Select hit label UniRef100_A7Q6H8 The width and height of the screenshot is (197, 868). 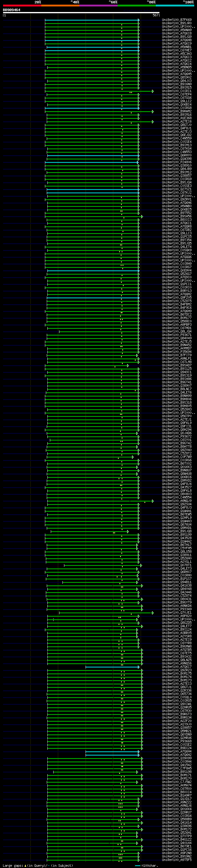(177, 40)
